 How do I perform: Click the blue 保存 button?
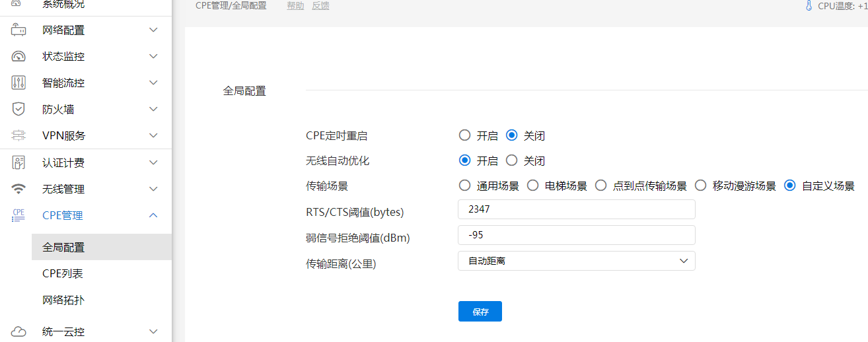click(x=480, y=312)
